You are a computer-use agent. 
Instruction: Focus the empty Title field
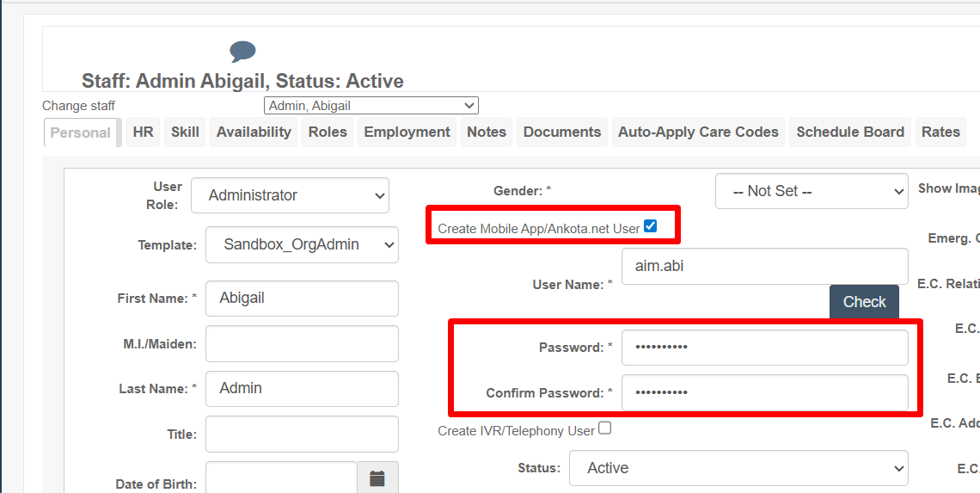click(302, 434)
